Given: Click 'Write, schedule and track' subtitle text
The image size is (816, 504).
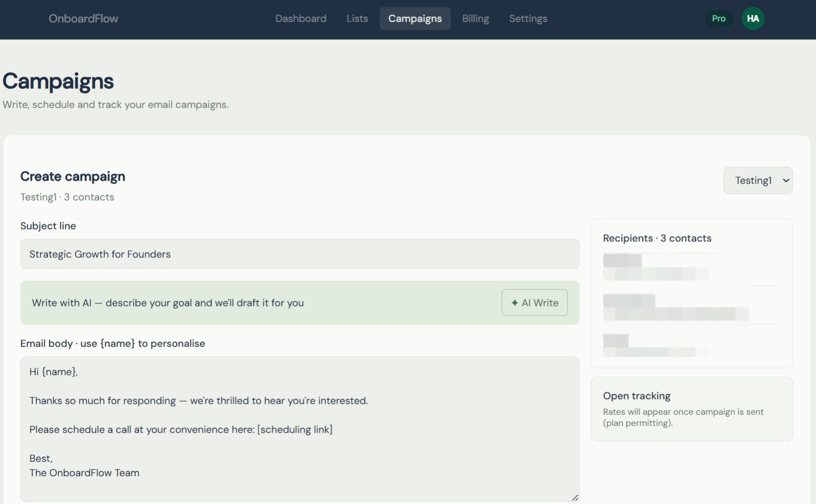Looking at the screenshot, I should point(115,105).
